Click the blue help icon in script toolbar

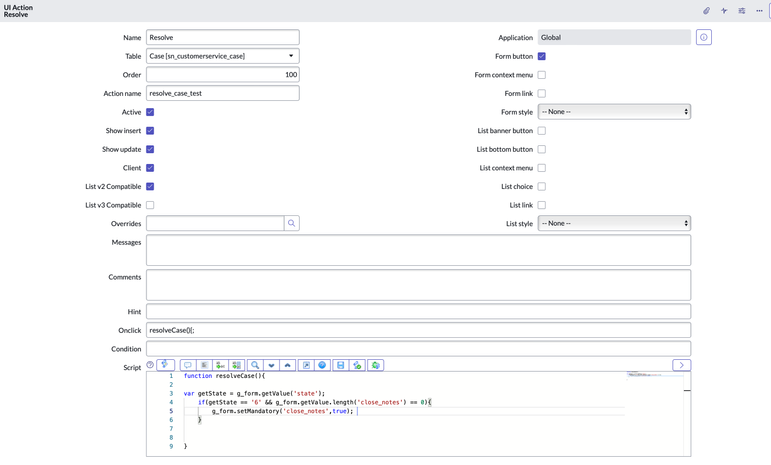pos(322,365)
